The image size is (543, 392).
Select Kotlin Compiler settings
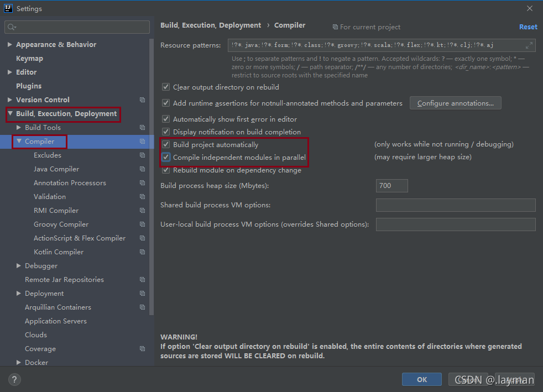[59, 252]
